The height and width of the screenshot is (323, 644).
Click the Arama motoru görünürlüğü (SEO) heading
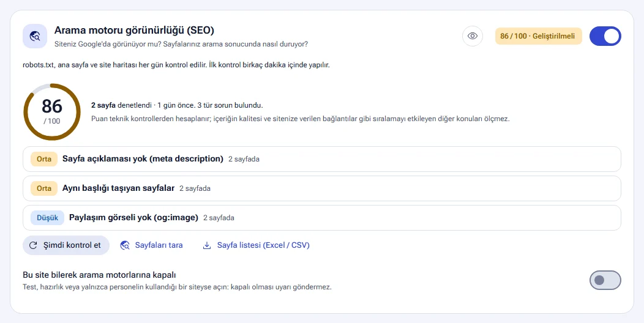point(134,31)
